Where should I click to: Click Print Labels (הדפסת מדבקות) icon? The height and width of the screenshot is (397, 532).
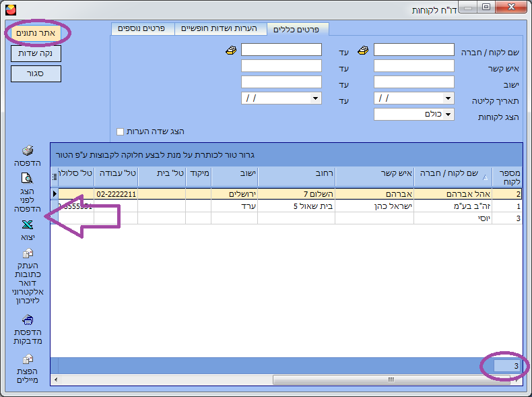tap(28, 319)
